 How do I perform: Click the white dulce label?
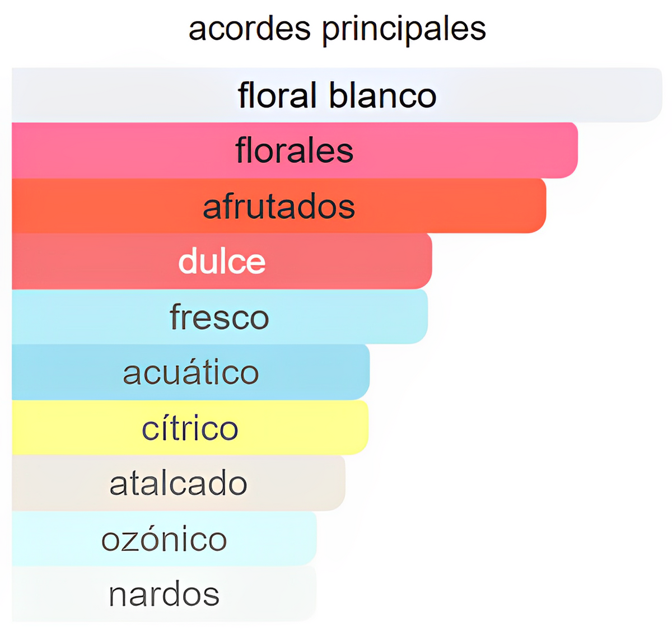click(222, 261)
